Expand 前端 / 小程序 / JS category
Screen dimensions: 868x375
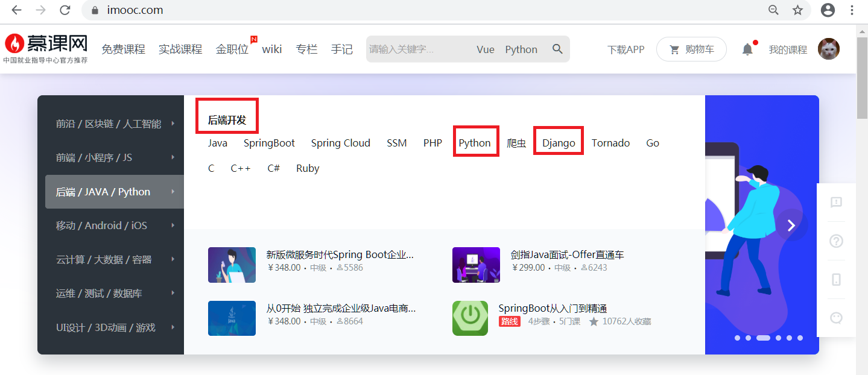pyautogui.click(x=115, y=157)
